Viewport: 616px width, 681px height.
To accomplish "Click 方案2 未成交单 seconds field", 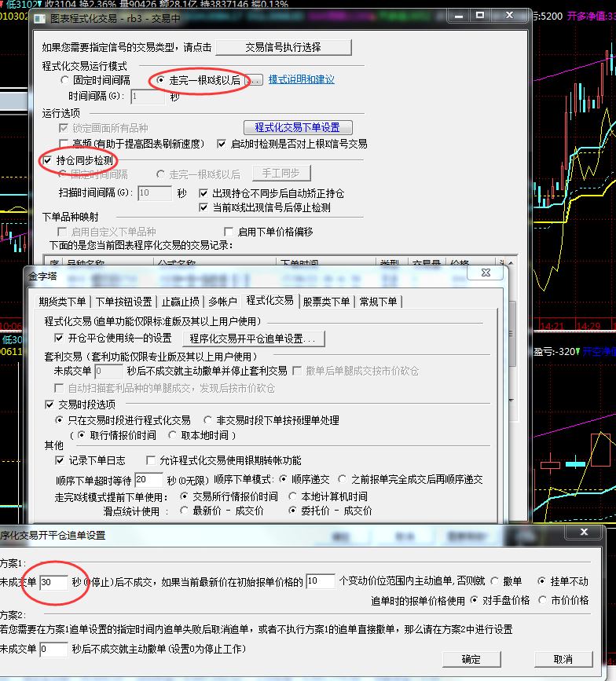I will (x=53, y=650).
